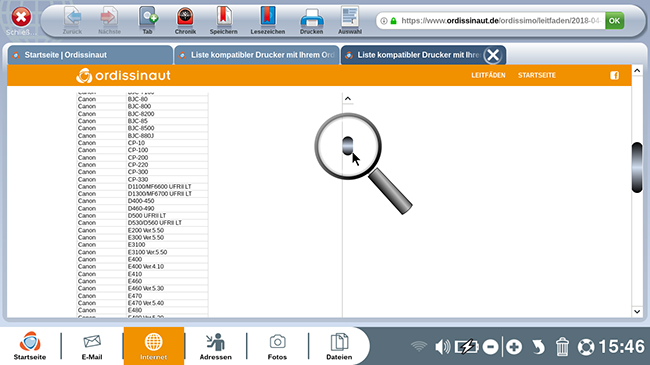This screenshot has width=650, height=365.
Task: Select the E470 Ver.5.40 cell
Action: [167, 303]
